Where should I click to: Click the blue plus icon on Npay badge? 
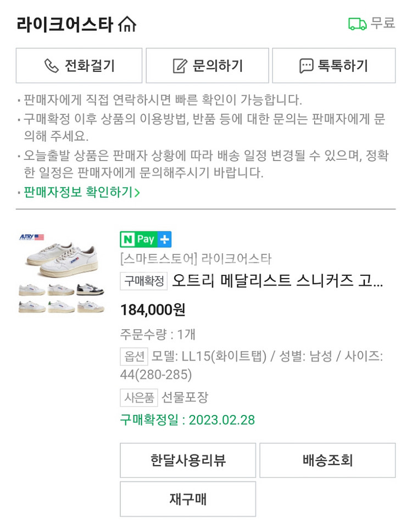click(165, 239)
